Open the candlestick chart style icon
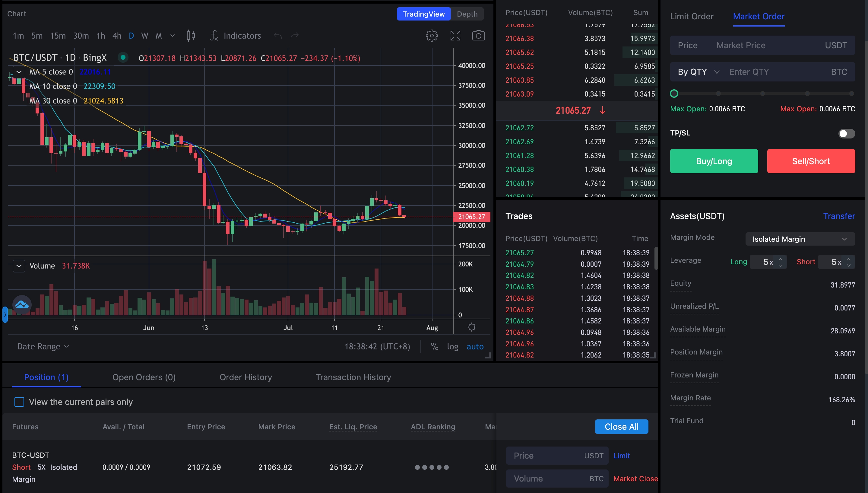Screen dimensions: 868x493 click(191, 36)
